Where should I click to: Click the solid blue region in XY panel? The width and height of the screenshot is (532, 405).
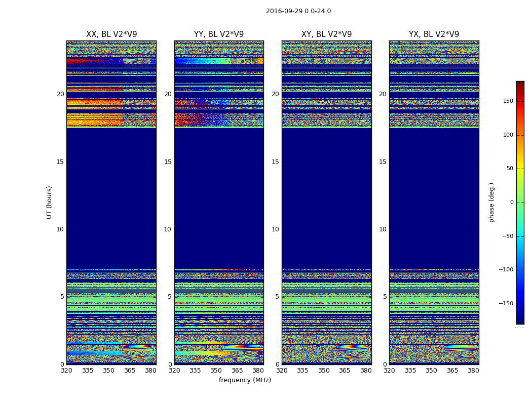(326, 197)
